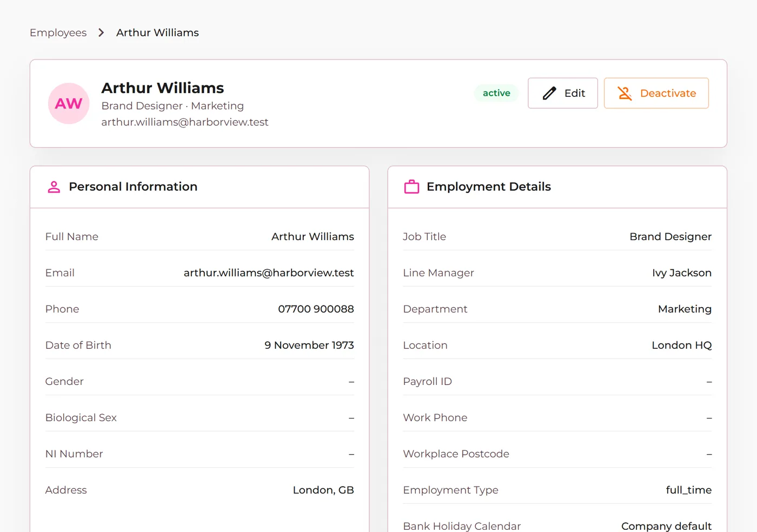Click line manager Ivy Jackson
The width and height of the screenshot is (757, 532).
(x=682, y=273)
